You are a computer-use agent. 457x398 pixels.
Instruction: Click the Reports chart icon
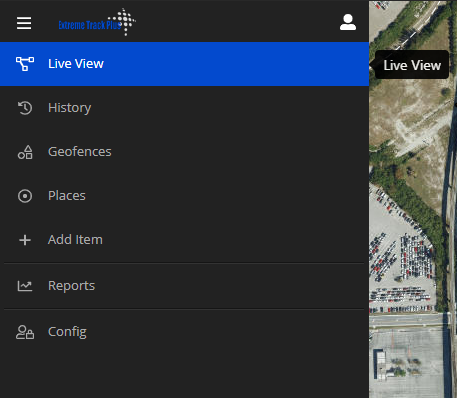[x=25, y=286]
